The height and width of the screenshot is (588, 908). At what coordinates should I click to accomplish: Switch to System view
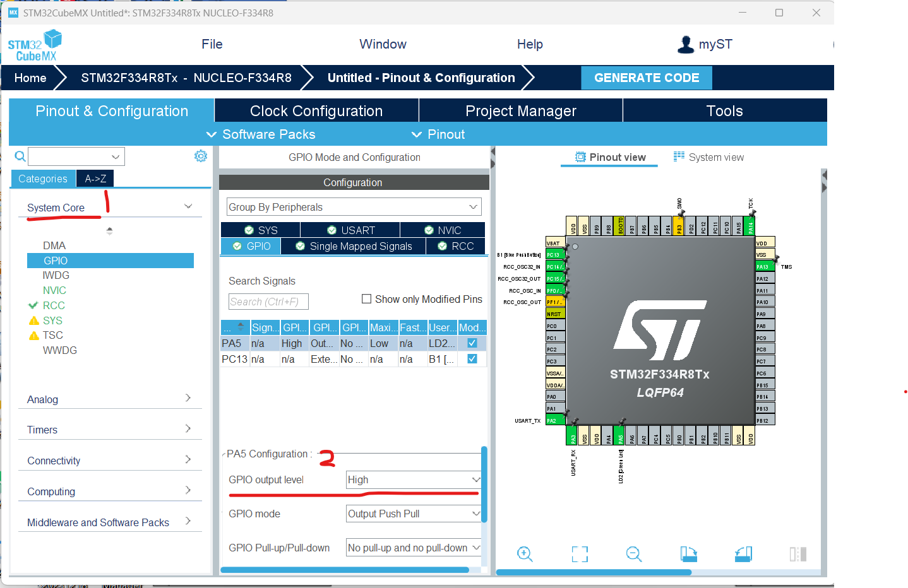708,157
